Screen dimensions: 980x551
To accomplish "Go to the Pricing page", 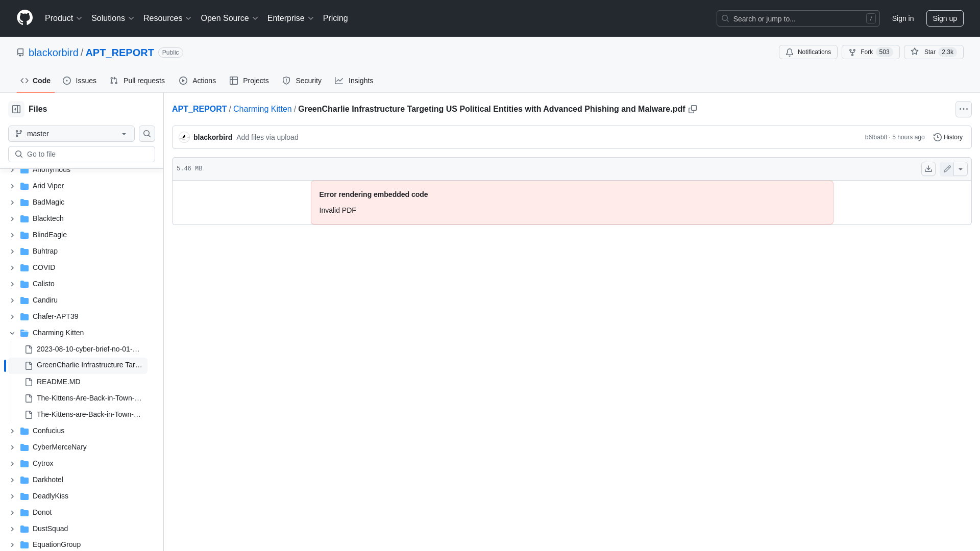I will (335, 18).
